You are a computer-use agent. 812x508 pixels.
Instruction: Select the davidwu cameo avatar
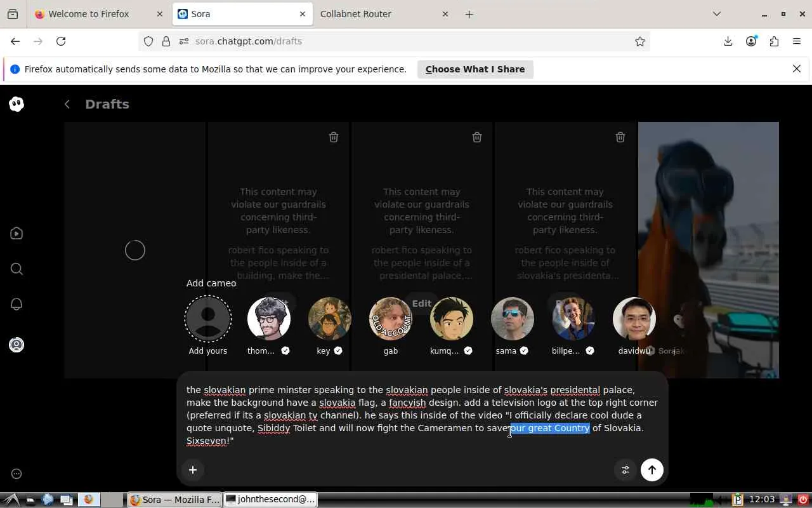click(634, 319)
